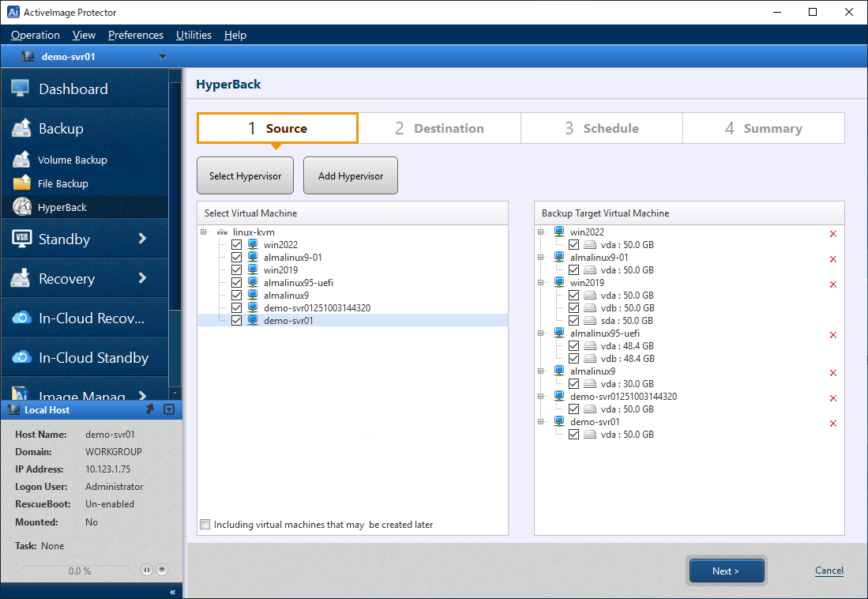Uncheck sda : 50.0 GB disk under win2019

tap(574, 321)
